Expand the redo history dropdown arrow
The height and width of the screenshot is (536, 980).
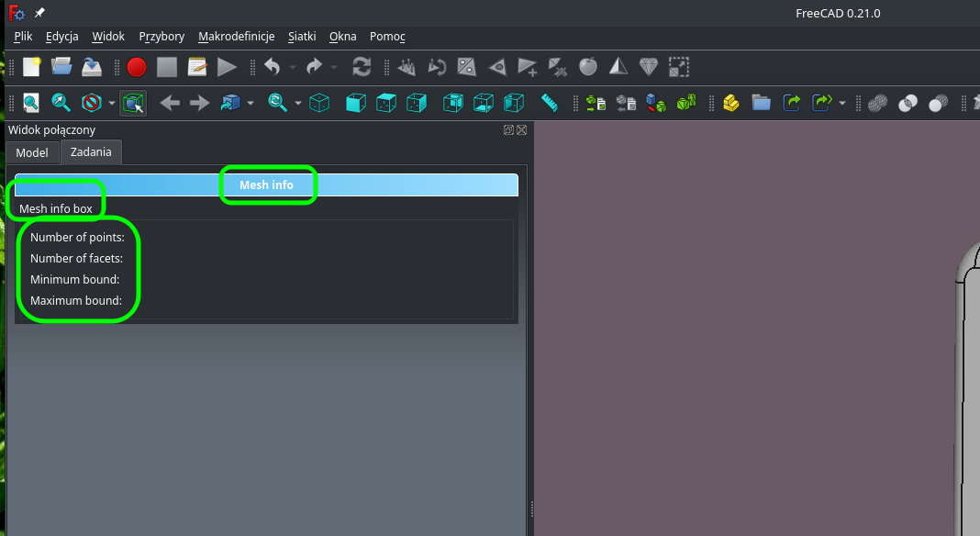coord(334,67)
